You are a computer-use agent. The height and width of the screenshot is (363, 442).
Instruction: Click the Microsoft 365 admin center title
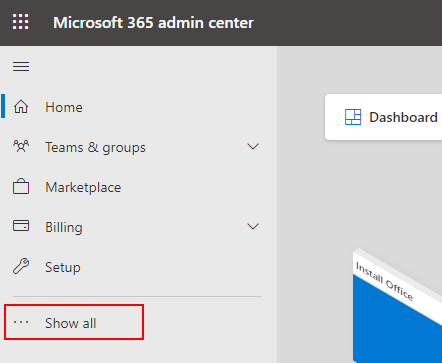tap(153, 23)
